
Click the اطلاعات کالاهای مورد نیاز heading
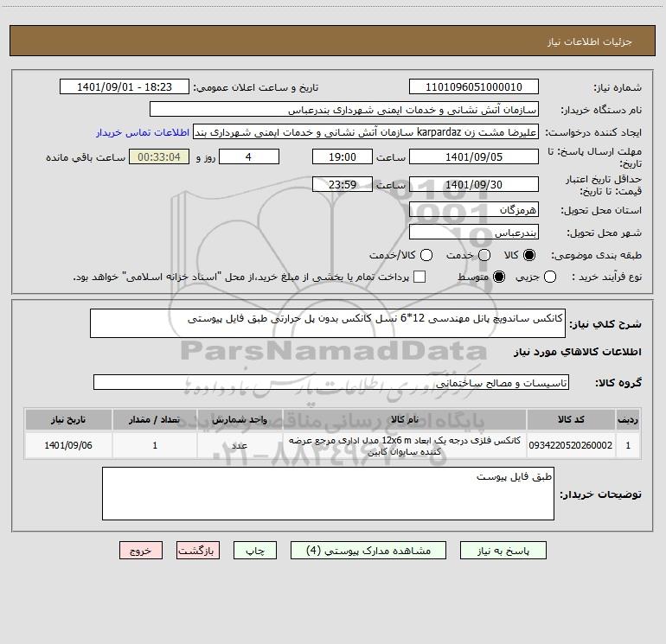coord(577,352)
